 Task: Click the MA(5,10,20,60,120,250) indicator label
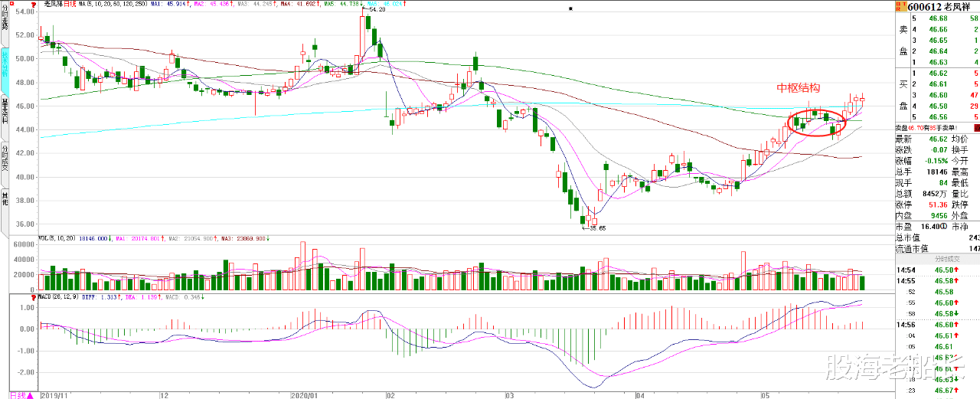113,4
